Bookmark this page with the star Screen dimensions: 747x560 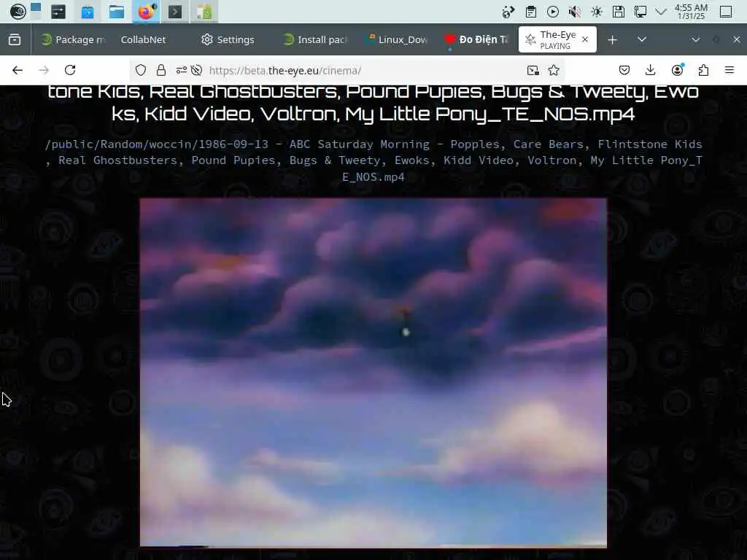(554, 71)
